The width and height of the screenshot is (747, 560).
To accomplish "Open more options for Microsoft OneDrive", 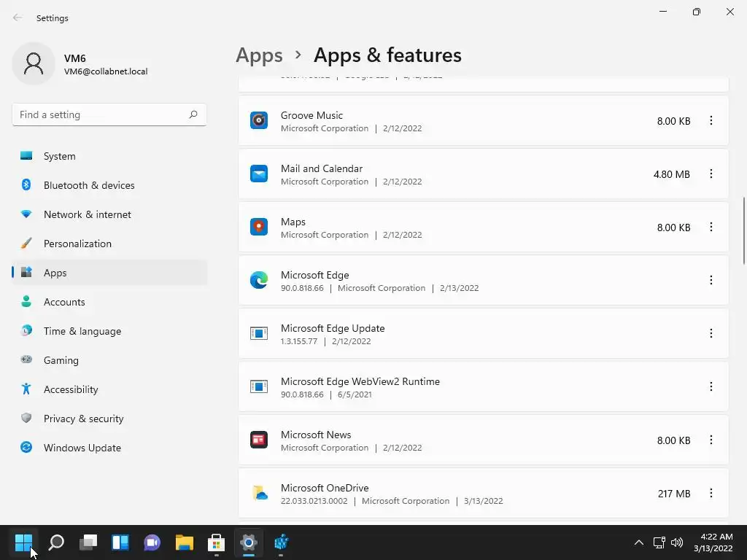I will tap(711, 494).
